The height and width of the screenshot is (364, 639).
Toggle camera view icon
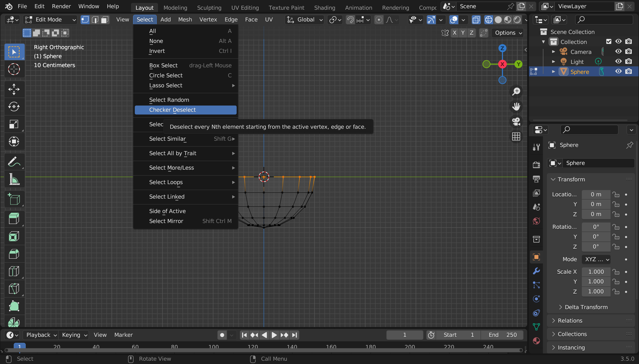pyautogui.click(x=516, y=121)
